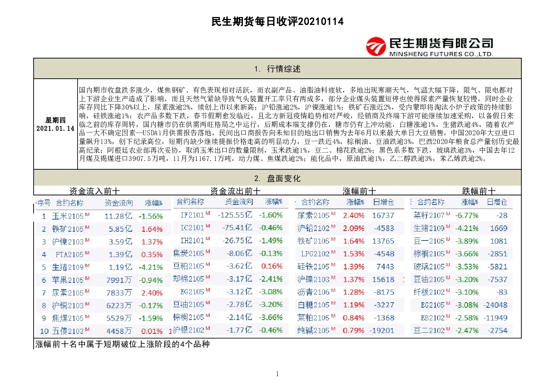This screenshot has height=392, width=555.
Task: Click contract 焦炭2105
Action: point(189,253)
